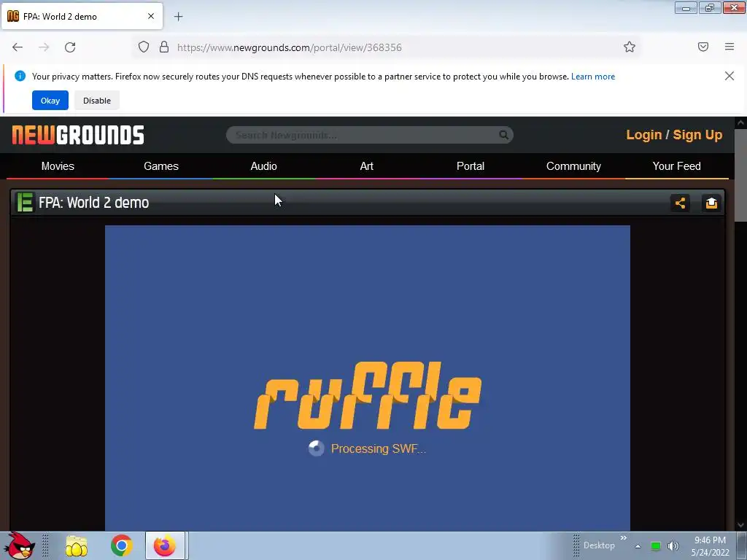Open the Audio menu
This screenshot has width=747, height=560.
264,166
